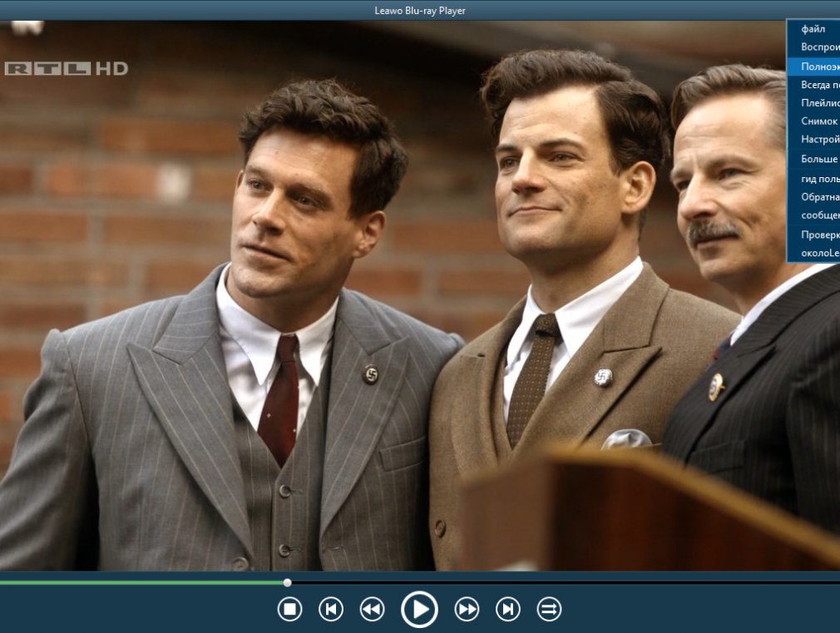Click the playback order mode icon
840x633 pixels.
pos(549,610)
